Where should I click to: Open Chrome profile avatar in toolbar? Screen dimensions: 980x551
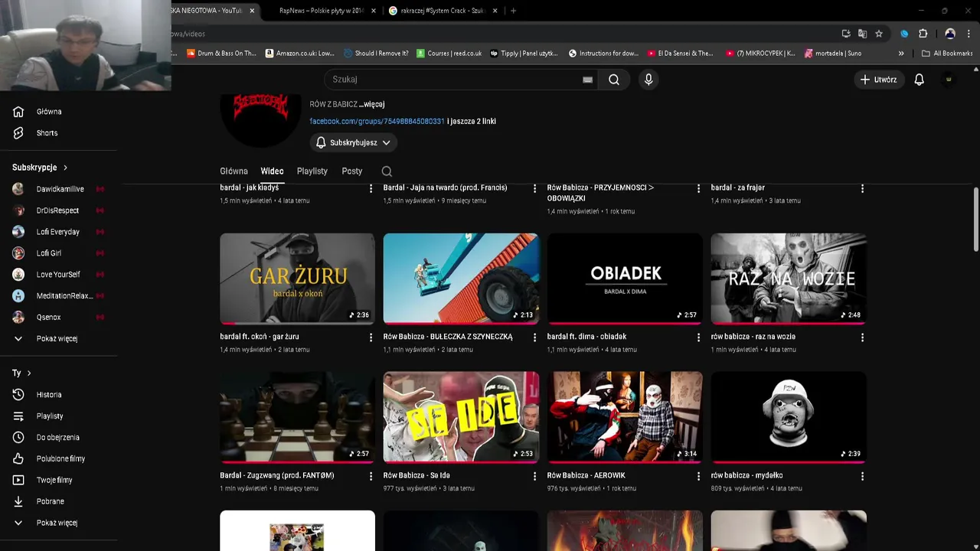click(950, 34)
